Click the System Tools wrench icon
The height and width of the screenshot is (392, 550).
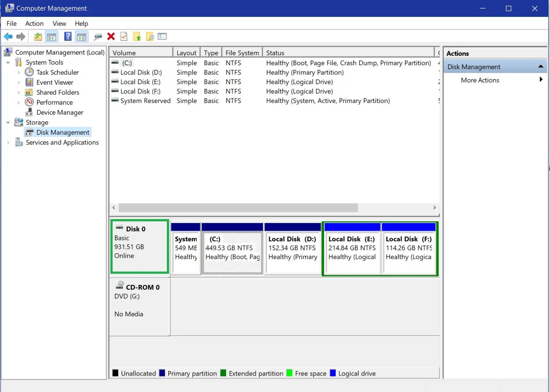click(19, 62)
